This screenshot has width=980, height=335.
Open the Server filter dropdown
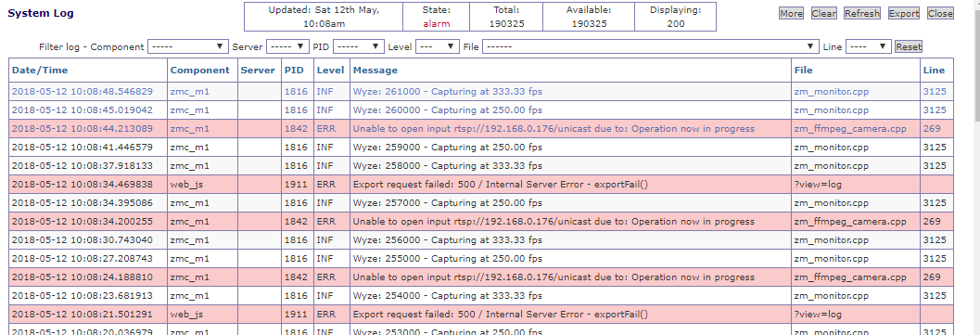coord(287,46)
